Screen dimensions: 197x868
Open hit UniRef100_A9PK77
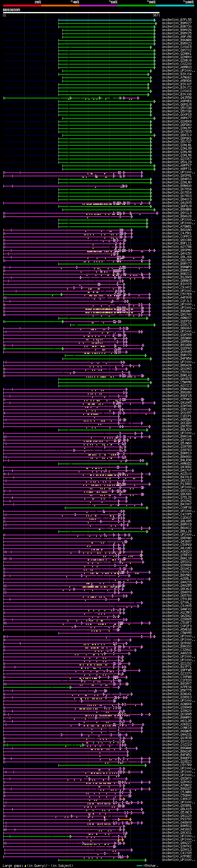177,118
